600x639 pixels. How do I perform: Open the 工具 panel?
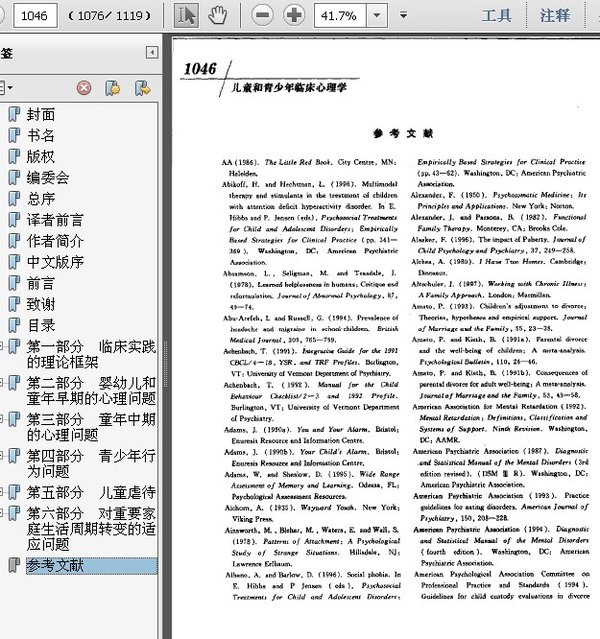(x=496, y=15)
